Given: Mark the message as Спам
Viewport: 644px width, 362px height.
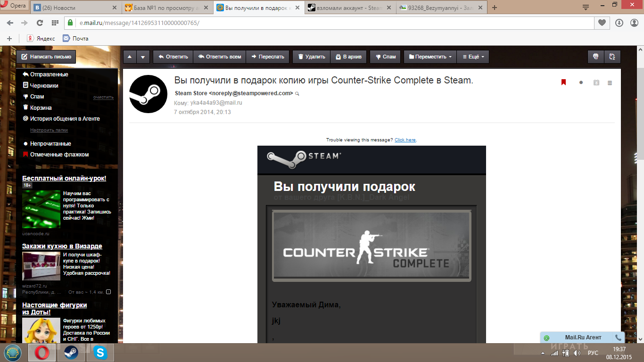Looking at the screenshot, I should 386,57.
